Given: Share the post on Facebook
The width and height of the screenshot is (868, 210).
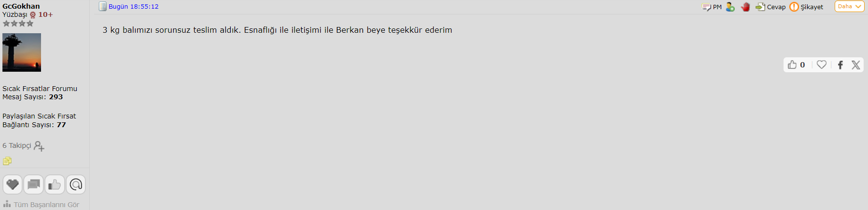Looking at the screenshot, I should click(840, 65).
